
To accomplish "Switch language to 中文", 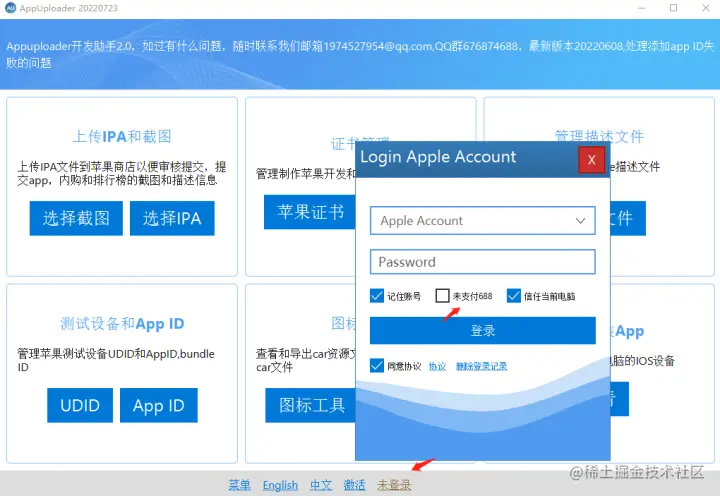I will pyautogui.click(x=321, y=485).
